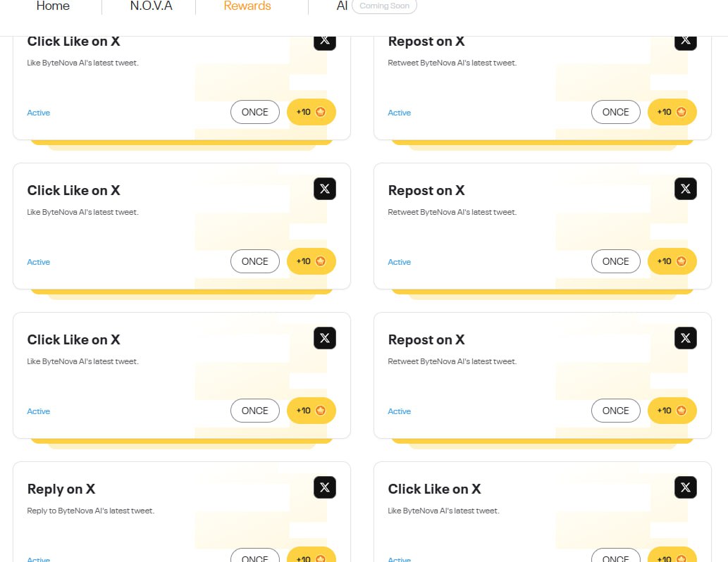
Task: Go to the Home tab
Action: [x=53, y=6]
